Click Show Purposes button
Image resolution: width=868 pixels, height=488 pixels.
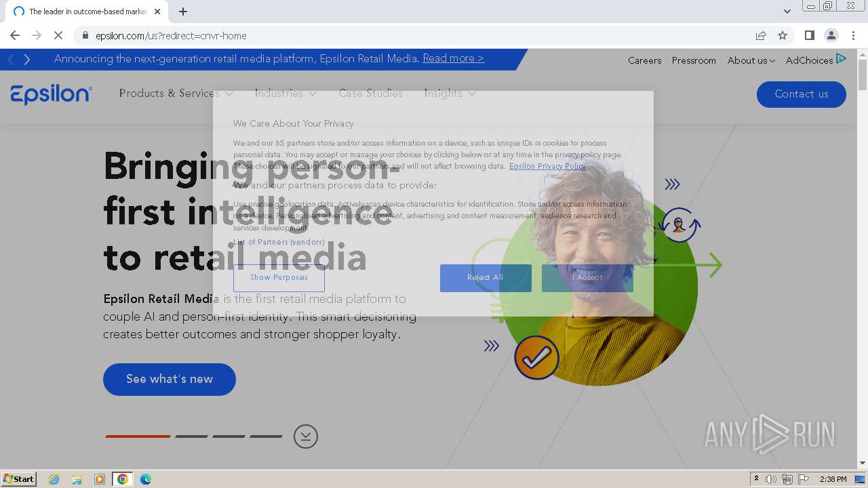click(x=279, y=278)
